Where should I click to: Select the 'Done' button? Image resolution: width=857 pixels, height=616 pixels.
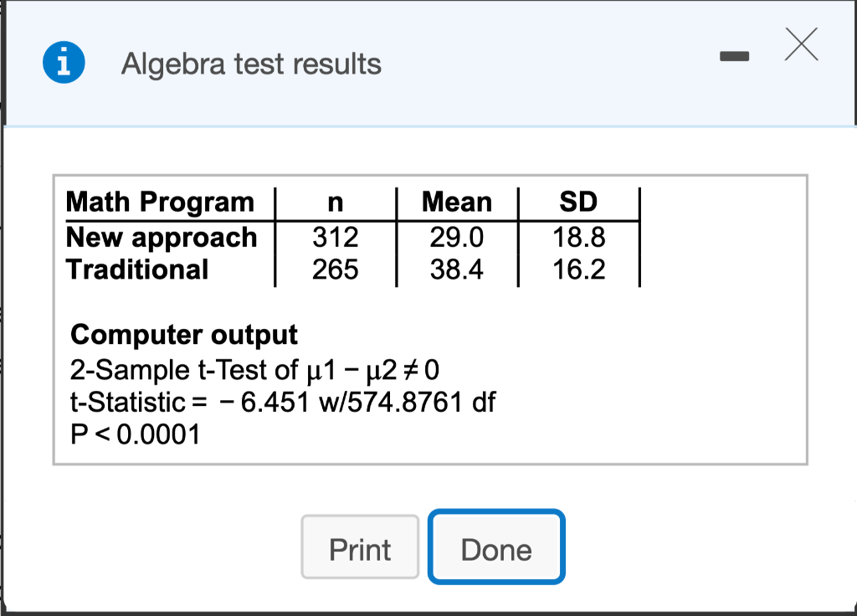[x=495, y=548]
